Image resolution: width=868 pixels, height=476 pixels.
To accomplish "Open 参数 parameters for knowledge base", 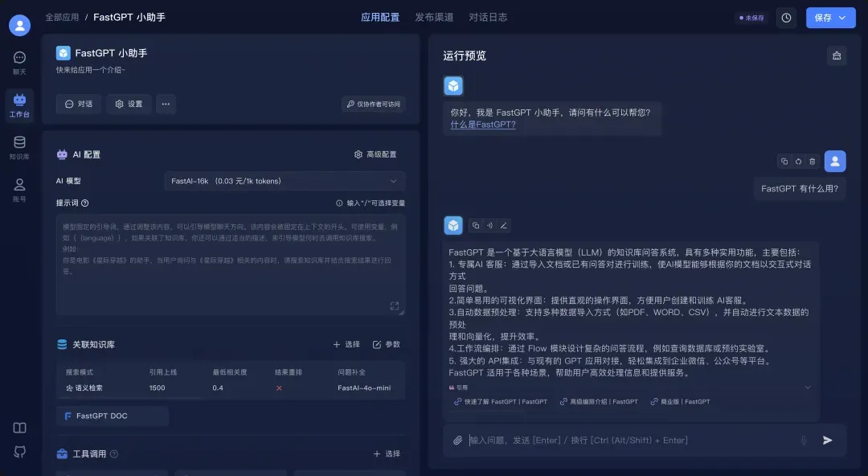I will [387, 345].
